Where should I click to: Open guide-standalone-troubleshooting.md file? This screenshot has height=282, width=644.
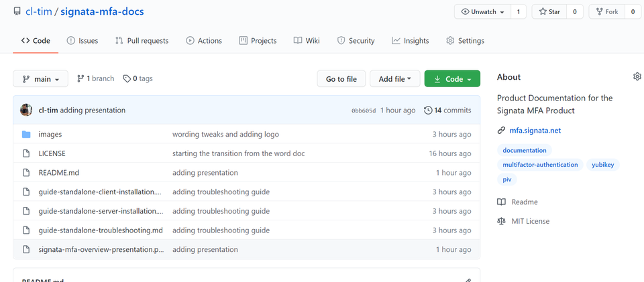(101, 230)
